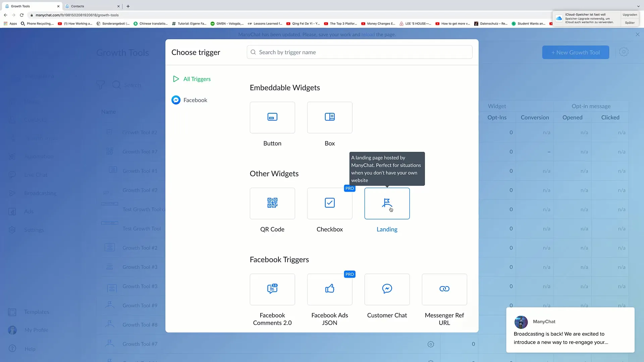644x362 pixels.
Task: Reload the page with browser refresh
Action: (x=22, y=15)
